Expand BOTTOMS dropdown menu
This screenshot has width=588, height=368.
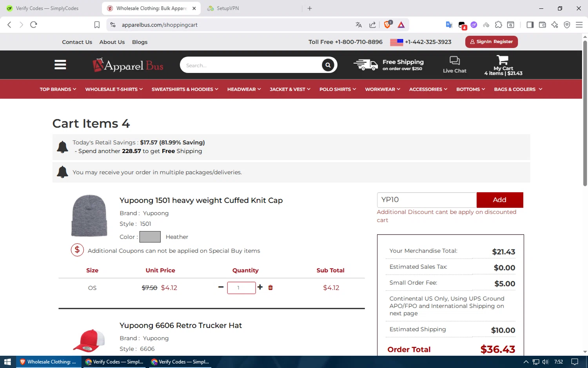coord(471,89)
